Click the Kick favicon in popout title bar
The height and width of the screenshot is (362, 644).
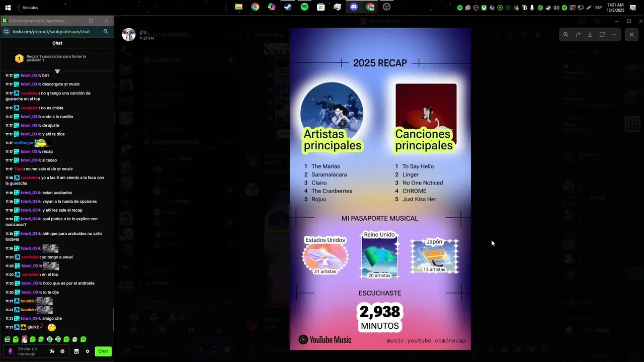coord(5,21)
